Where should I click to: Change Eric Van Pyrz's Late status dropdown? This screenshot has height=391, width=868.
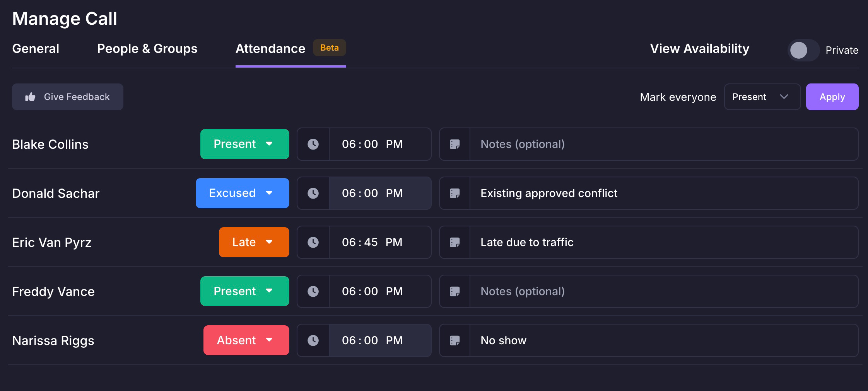coord(254,242)
